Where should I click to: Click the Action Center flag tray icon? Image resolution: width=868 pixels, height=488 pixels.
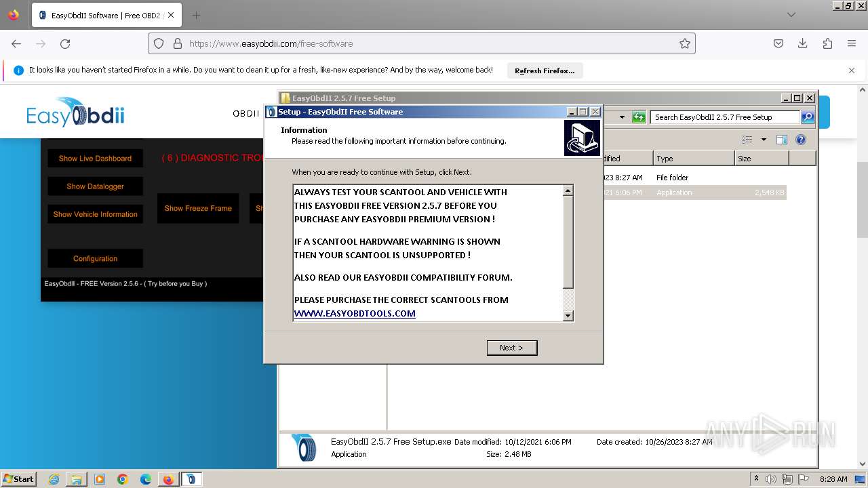(x=804, y=479)
